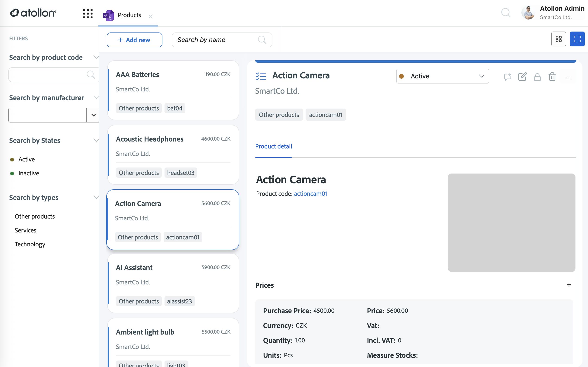Toggle fullscreen detail view
The width and height of the screenshot is (588, 367).
tap(577, 39)
